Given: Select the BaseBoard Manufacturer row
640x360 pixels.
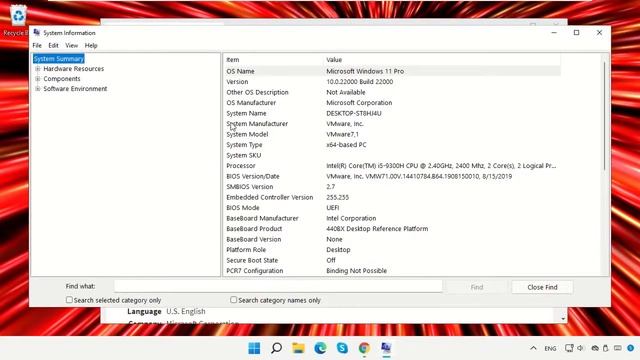Looking at the screenshot, I should click(x=392, y=218).
